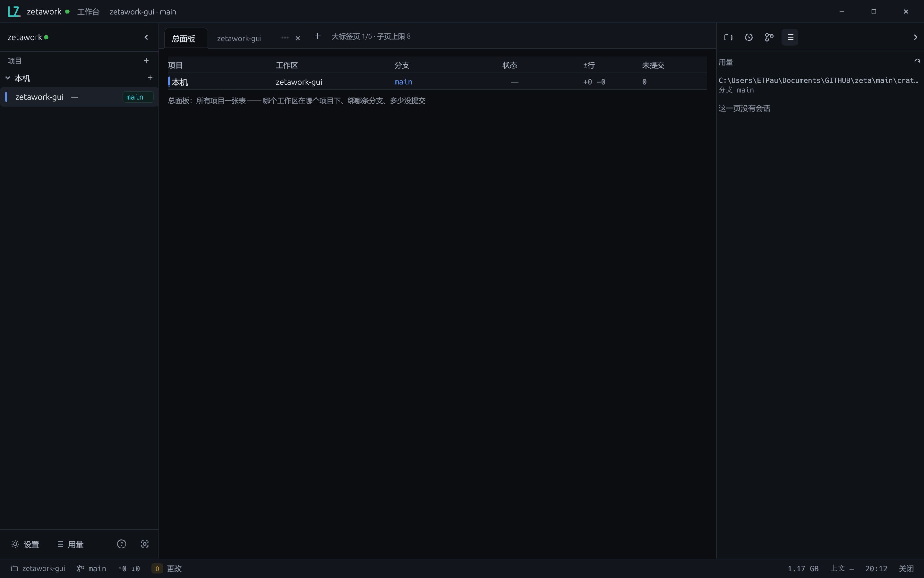Screen dimensions: 924x578
Task: Click the ↑0 ↓0 sync status
Action: click(129, 568)
